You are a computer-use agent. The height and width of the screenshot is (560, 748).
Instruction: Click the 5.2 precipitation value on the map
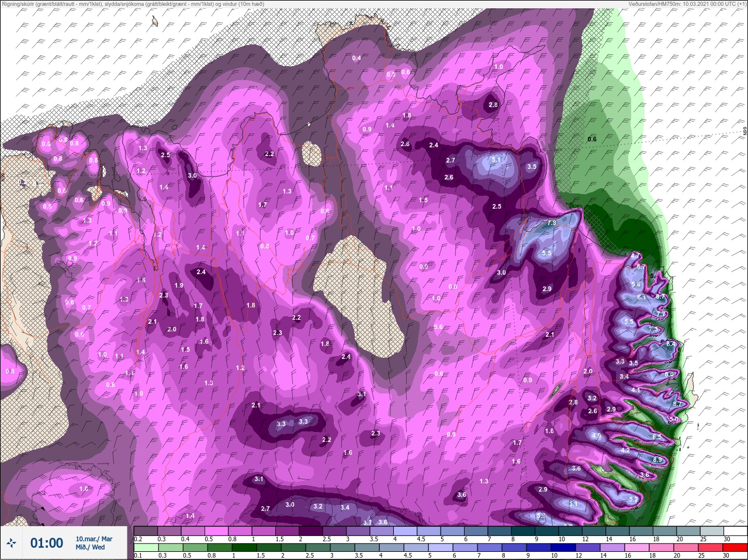633,500
